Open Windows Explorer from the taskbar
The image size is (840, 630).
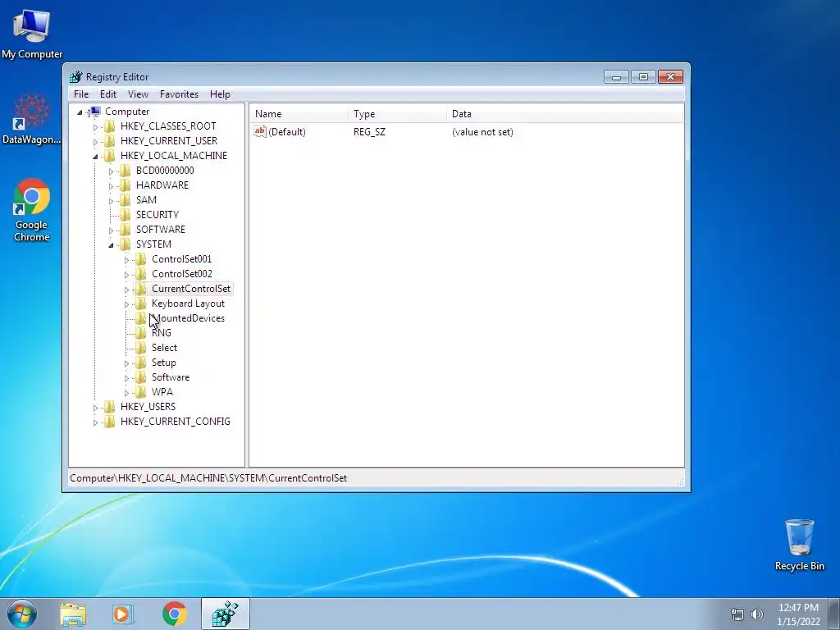coord(73,614)
